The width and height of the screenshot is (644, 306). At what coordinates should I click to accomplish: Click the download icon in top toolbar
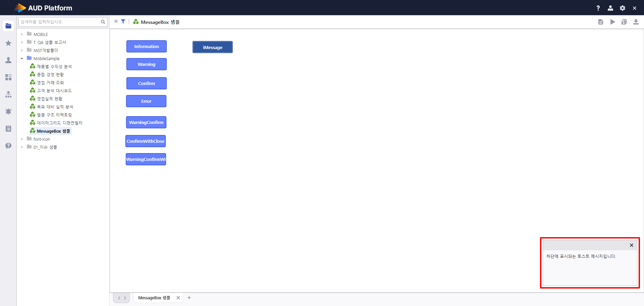click(x=636, y=22)
